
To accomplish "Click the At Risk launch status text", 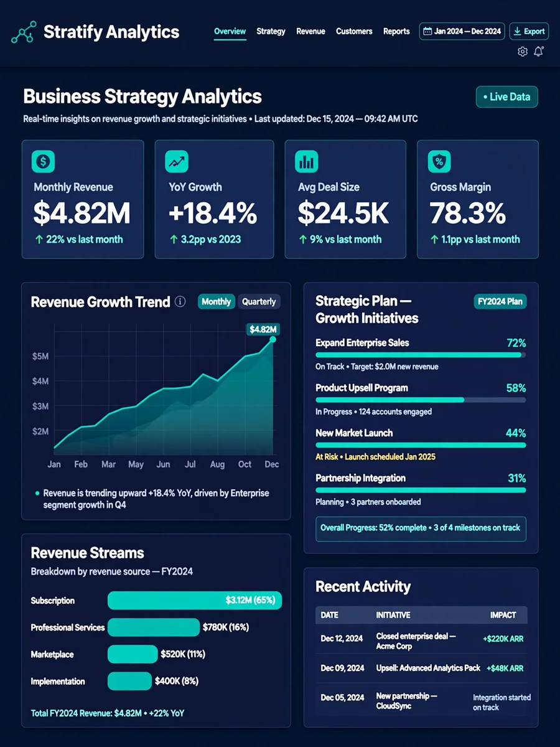I will pyautogui.click(x=375, y=457).
